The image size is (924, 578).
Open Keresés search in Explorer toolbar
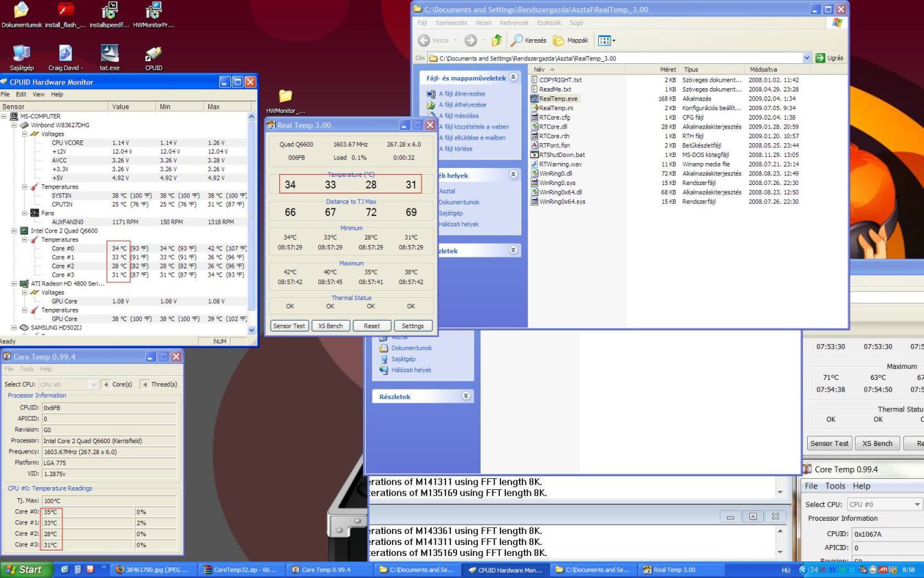(x=529, y=40)
